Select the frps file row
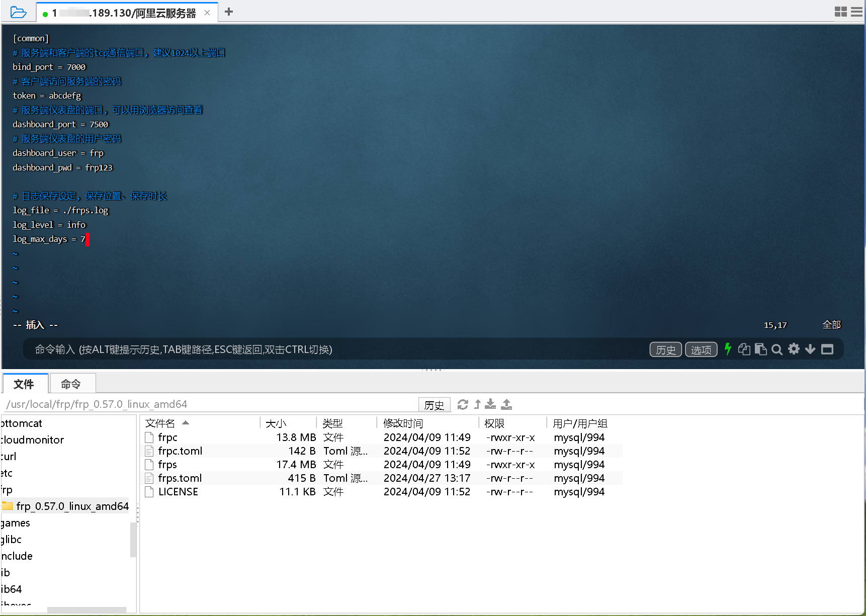 (382, 465)
